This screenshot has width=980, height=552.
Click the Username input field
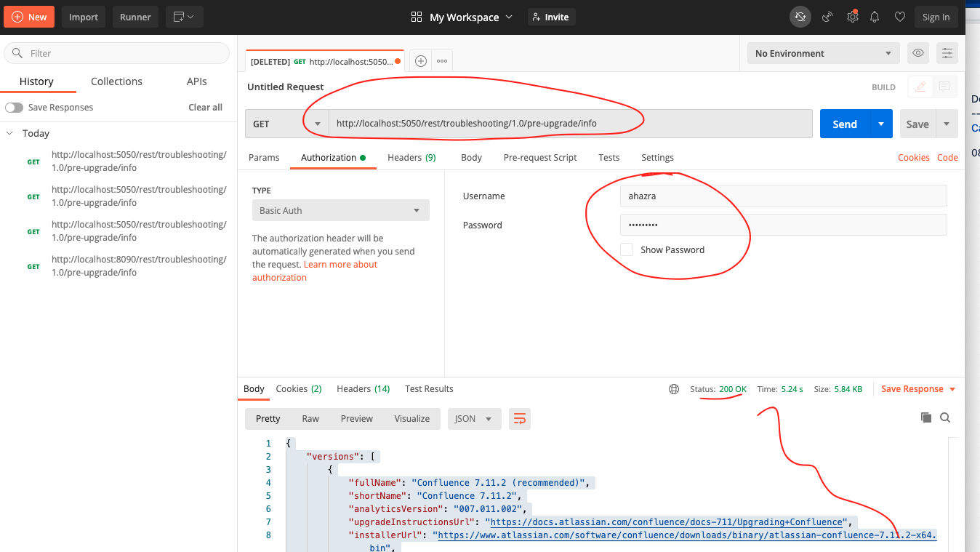783,196
